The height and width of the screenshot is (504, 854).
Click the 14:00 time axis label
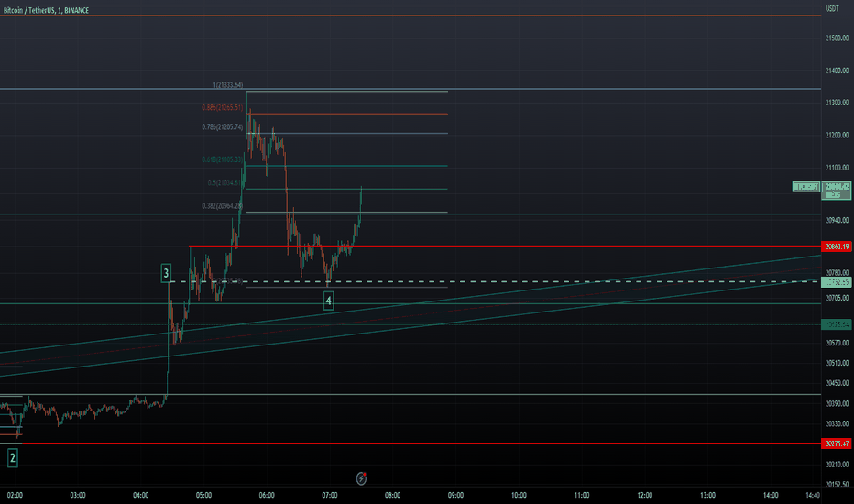pos(770,495)
